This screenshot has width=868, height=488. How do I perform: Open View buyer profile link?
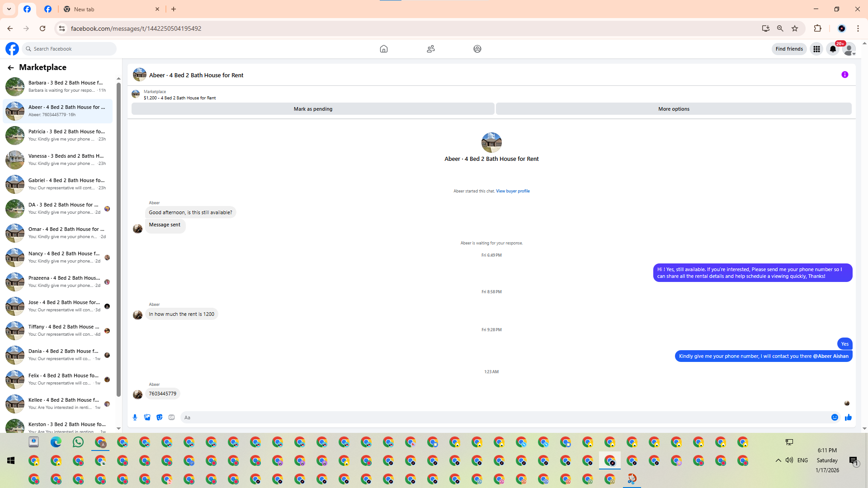point(513,191)
